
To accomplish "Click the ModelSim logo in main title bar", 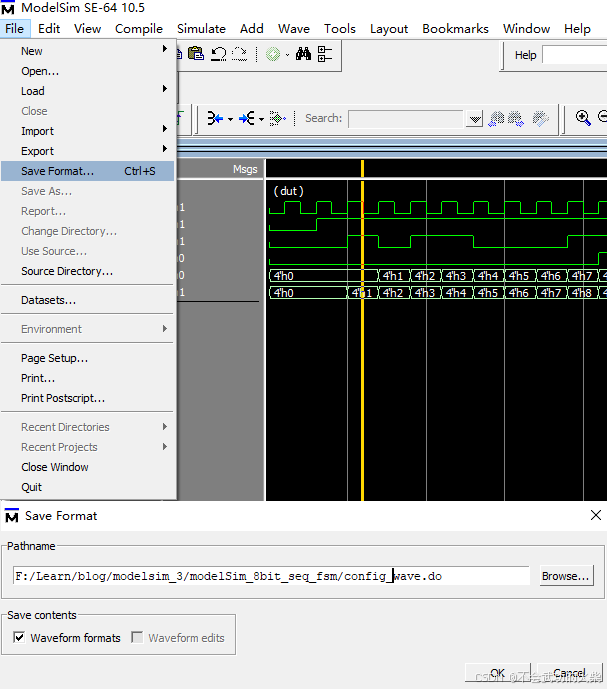I will tap(7, 7).
